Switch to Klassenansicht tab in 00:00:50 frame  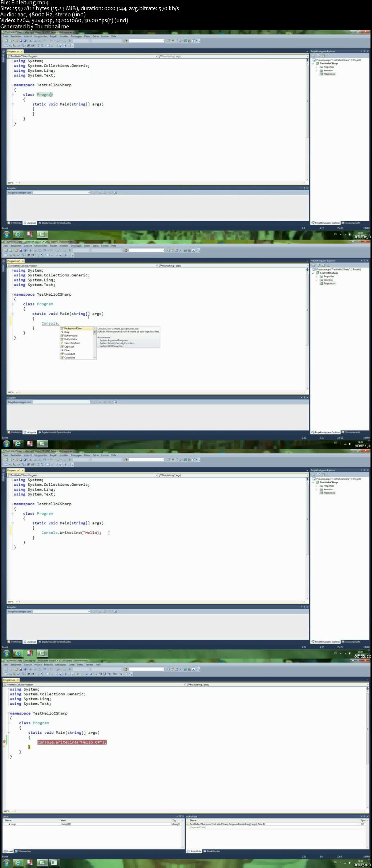351,223
